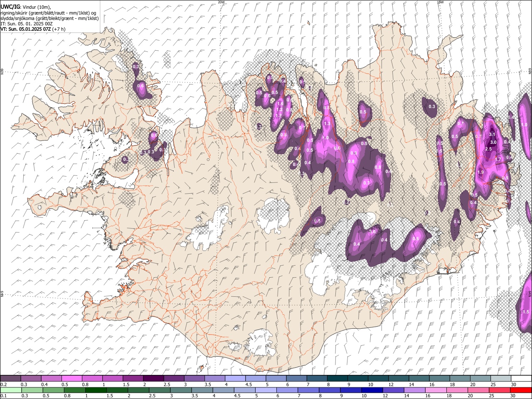Viewport: 532px width, 399px height.
Task: Pick the lower scale light blue swatch labeled 5
Action: coord(266,390)
